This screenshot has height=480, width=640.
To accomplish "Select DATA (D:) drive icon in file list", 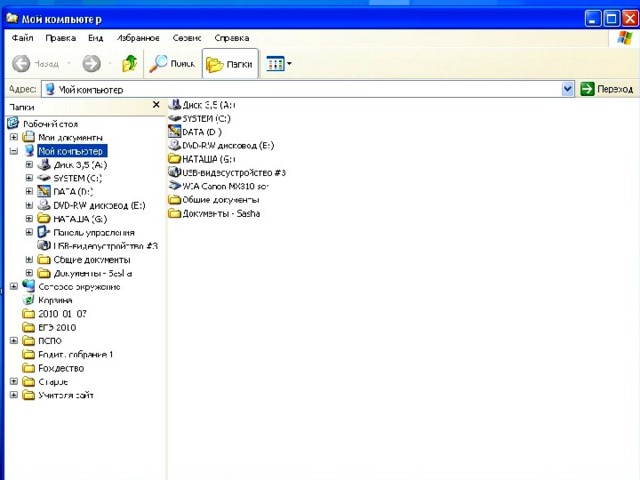I will 175,131.
